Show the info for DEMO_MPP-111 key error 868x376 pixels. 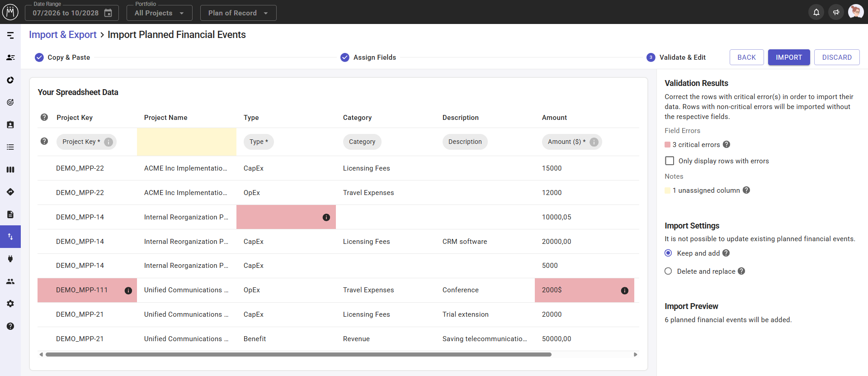pyautogui.click(x=128, y=290)
